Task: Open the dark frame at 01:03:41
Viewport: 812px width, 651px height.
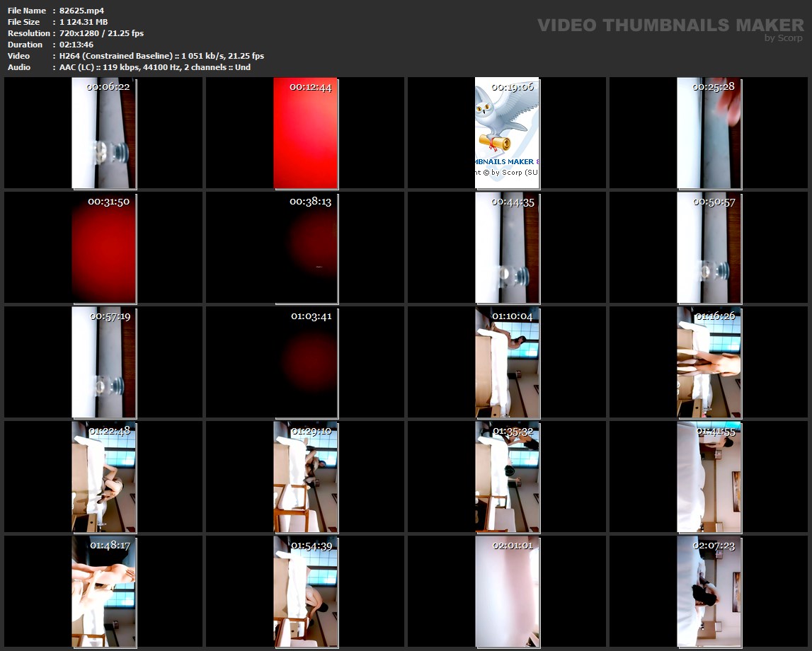Action: click(306, 362)
